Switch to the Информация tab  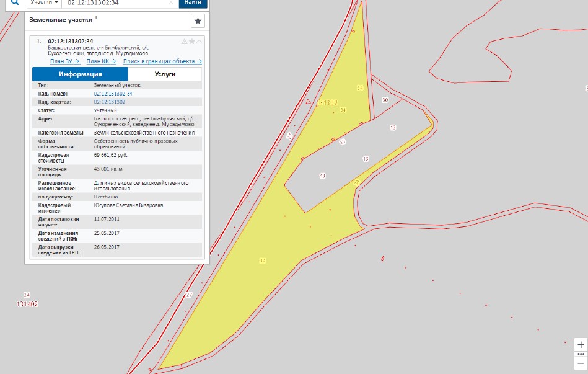click(80, 74)
